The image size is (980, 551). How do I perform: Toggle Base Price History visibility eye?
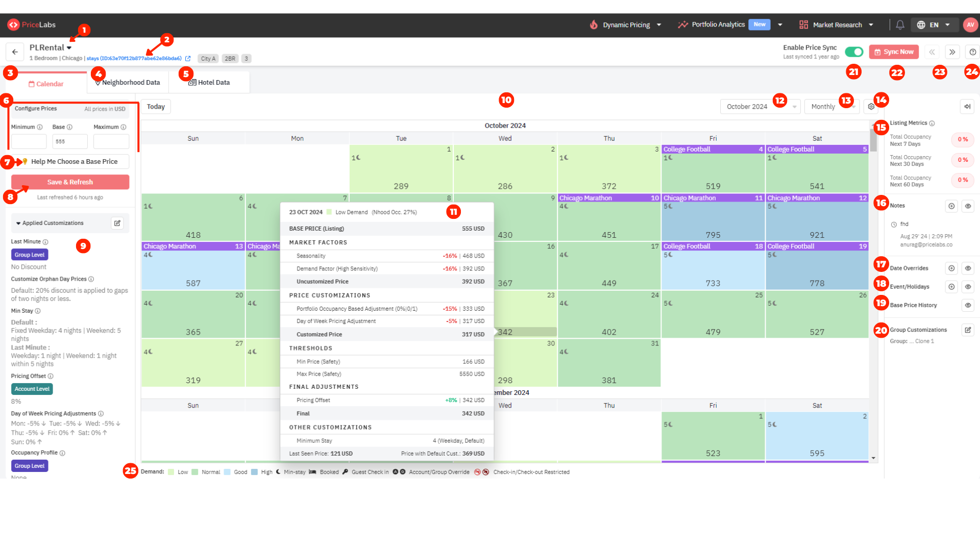[968, 306]
